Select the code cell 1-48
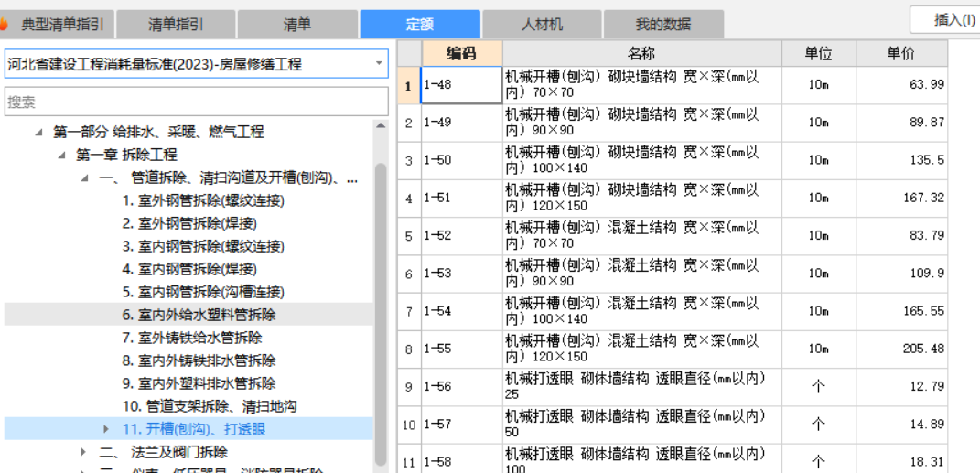The width and height of the screenshot is (980, 473). (462, 85)
